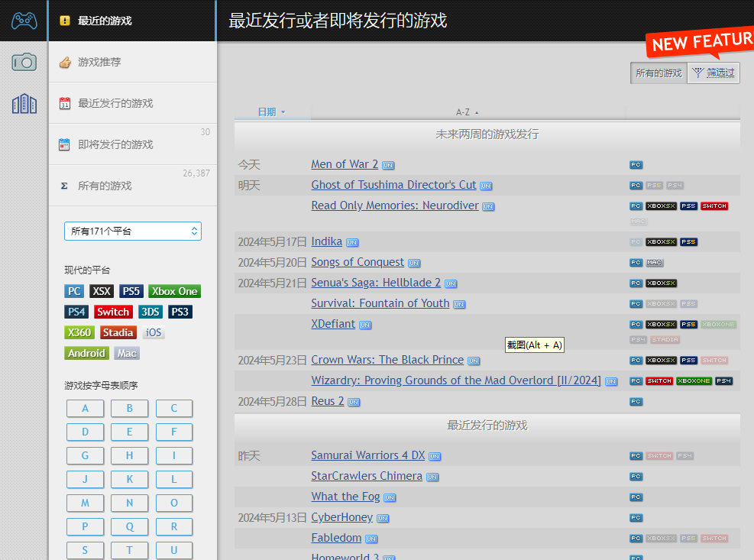
Task: Click the XBOXONE badge in the Wizardry row
Action: pyautogui.click(x=694, y=380)
